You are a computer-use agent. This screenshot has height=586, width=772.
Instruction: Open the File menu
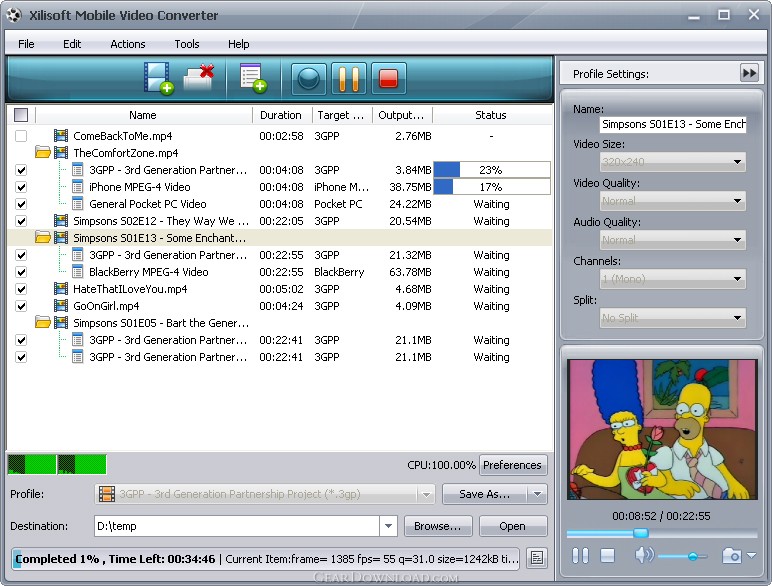26,44
